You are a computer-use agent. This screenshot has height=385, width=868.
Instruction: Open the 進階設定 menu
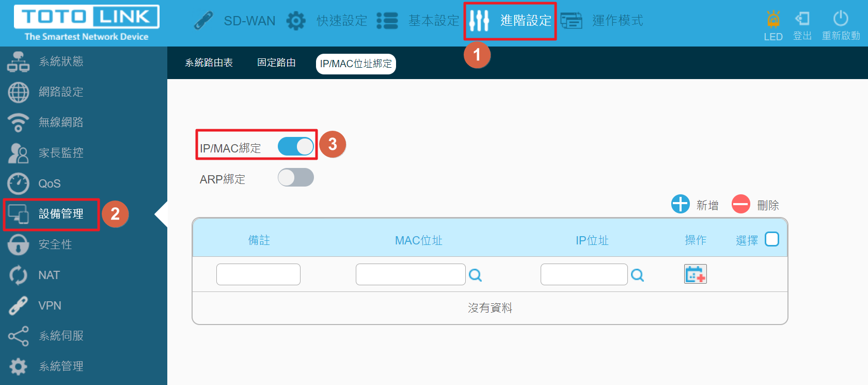(526, 21)
